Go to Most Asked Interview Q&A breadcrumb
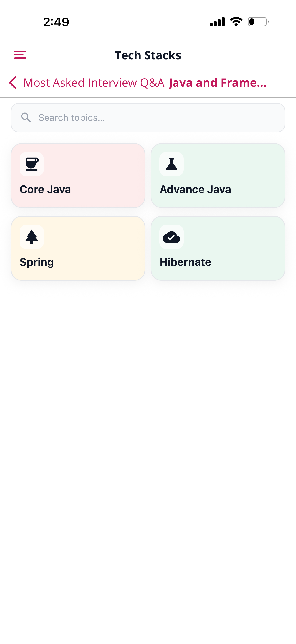 [94, 82]
